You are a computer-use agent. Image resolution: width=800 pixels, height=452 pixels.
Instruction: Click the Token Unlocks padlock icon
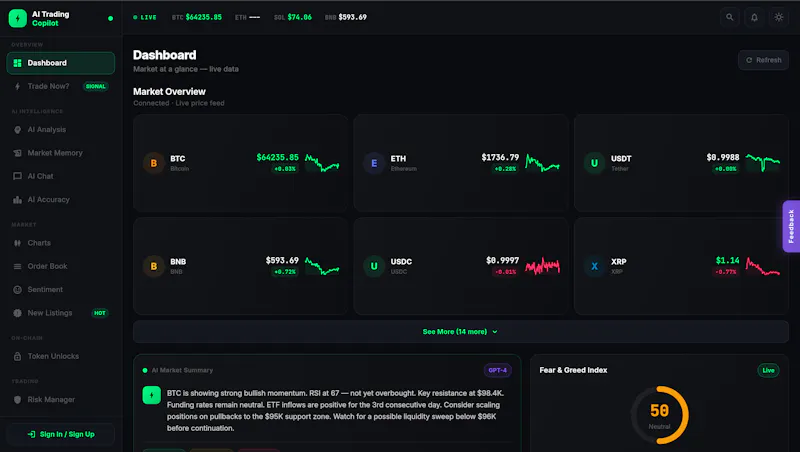[17, 356]
